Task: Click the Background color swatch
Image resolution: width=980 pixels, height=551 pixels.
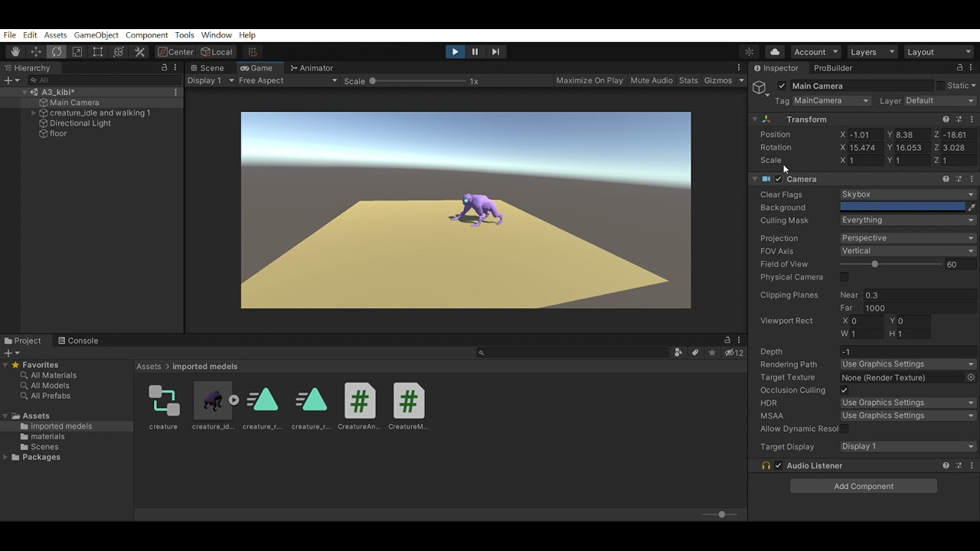Action: click(903, 207)
